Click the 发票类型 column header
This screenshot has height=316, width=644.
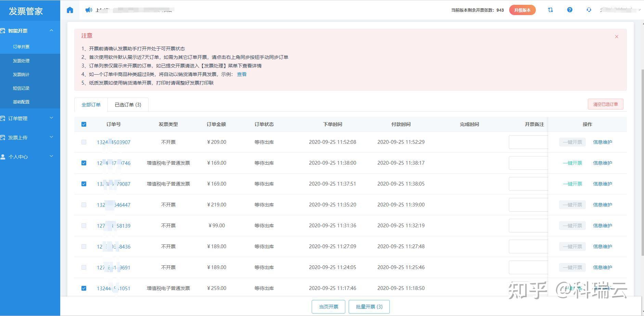click(168, 124)
